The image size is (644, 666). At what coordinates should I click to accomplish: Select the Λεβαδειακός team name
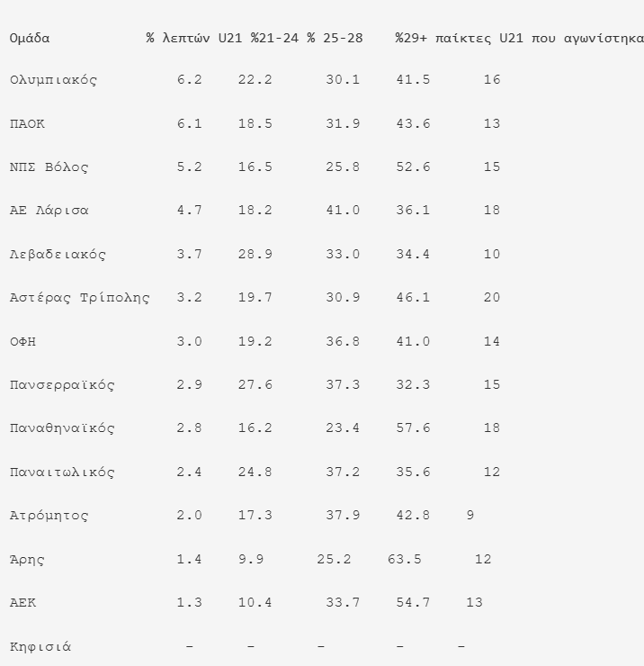[58, 255]
